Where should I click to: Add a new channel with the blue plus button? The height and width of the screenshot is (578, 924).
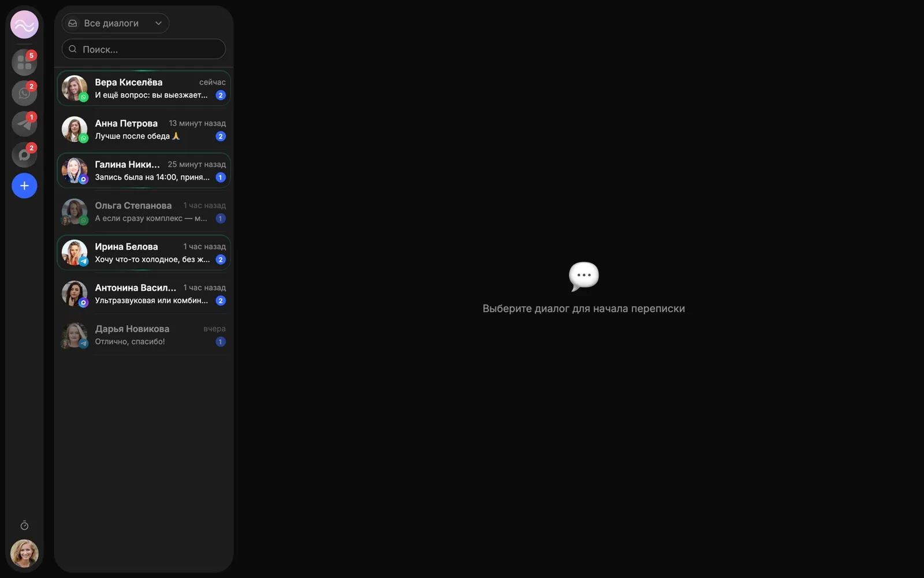(x=24, y=186)
